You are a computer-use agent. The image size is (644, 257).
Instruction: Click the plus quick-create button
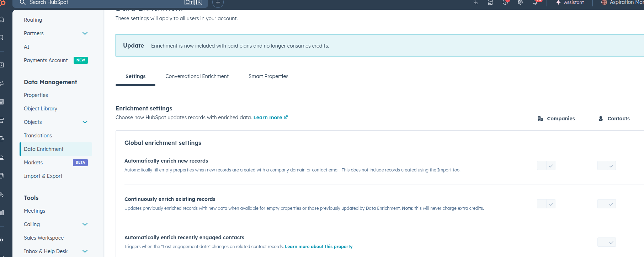pos(218,2)
